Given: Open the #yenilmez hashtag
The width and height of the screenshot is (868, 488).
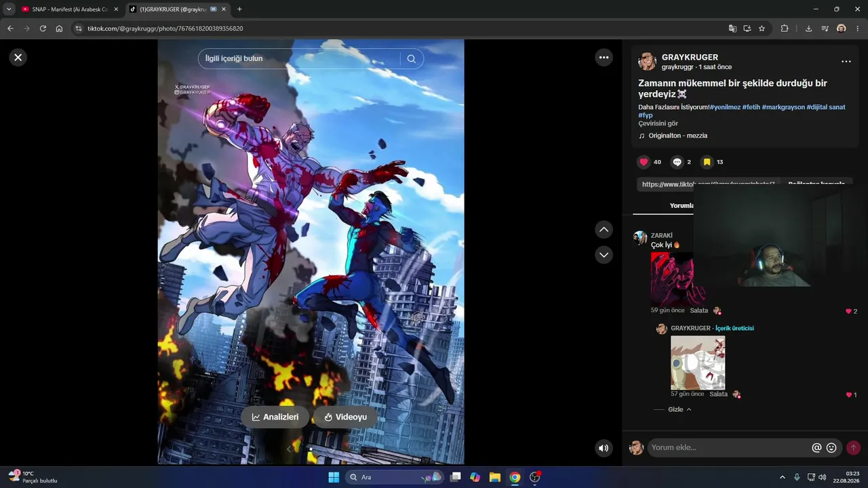Looking at the screenshot, I should (x=725, y=107).
